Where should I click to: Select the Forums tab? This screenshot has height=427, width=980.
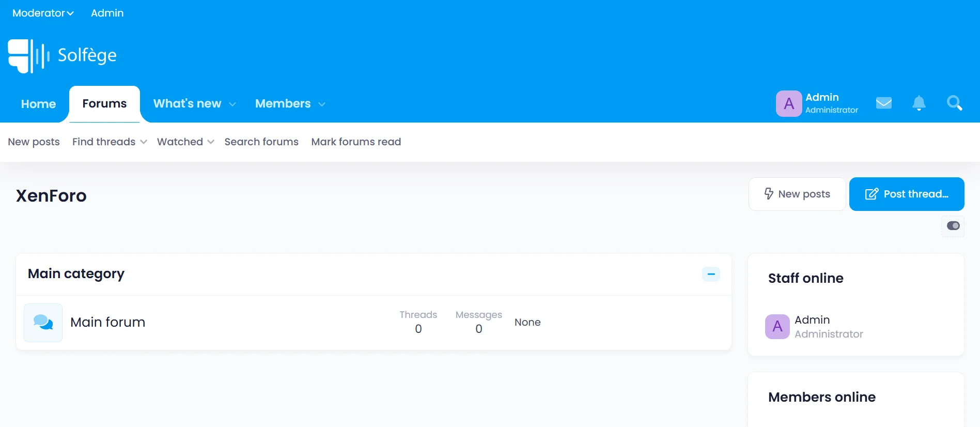coord(104,104)
